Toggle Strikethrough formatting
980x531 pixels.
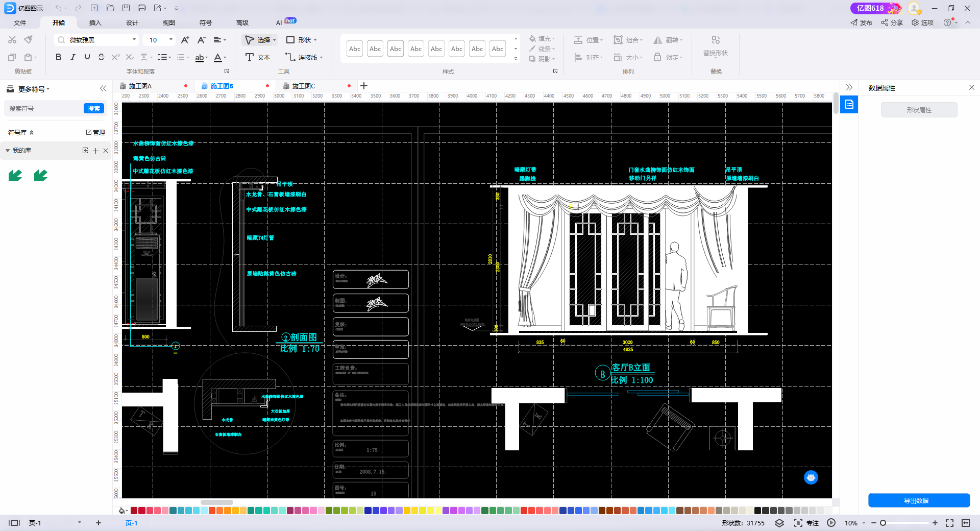[102, 57]
